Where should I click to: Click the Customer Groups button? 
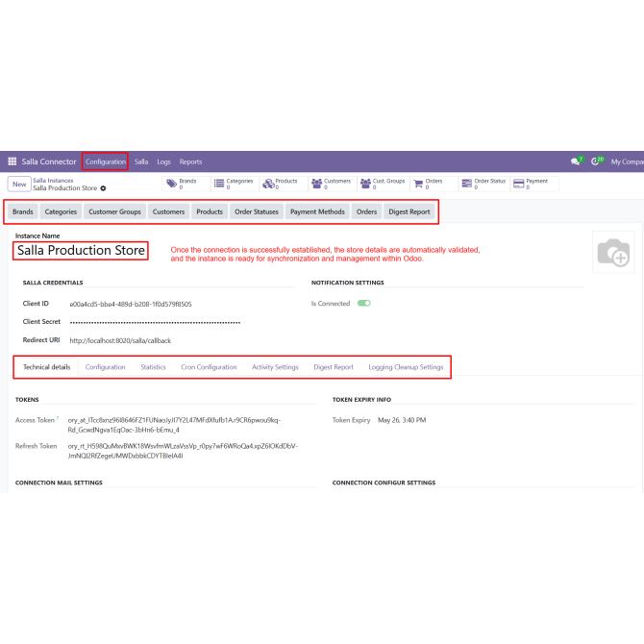[x=114, y=211]
